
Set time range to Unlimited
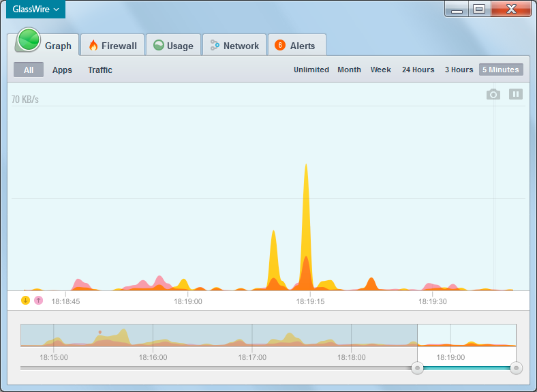(311, 70)
